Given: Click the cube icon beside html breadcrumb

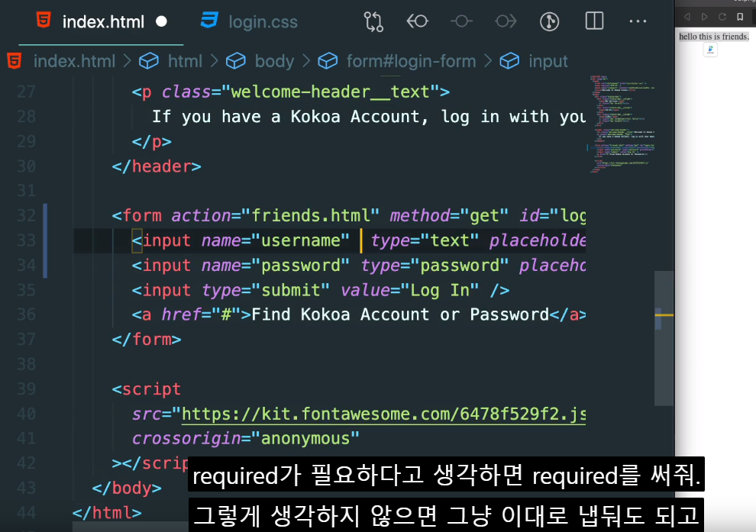Looking at the screenshot, I should point(148,61).
